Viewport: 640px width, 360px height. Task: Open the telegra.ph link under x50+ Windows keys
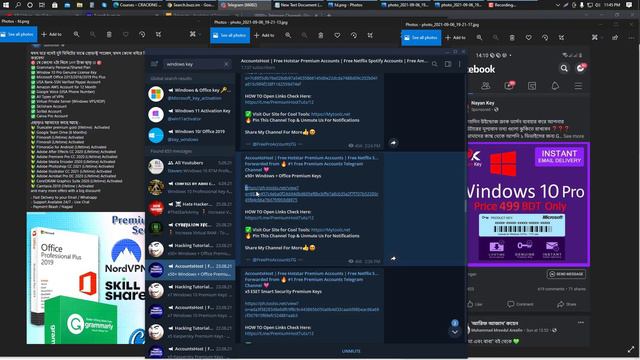[311, 194]
